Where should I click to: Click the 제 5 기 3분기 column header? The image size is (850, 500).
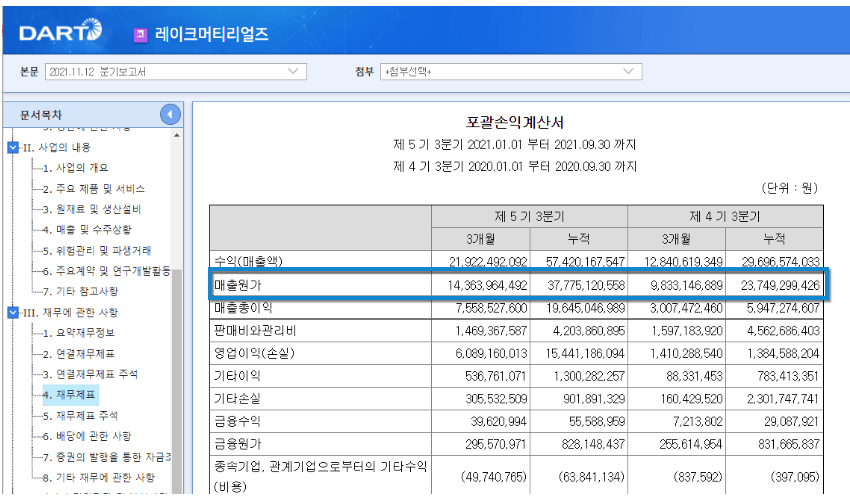529,217
